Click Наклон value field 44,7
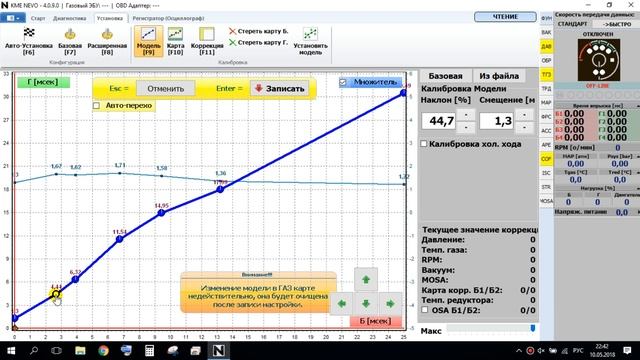 coord(439,121)
